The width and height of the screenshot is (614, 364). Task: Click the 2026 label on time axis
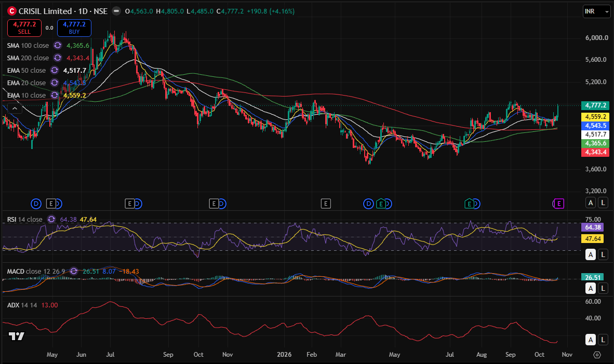(x=284, y=355)
